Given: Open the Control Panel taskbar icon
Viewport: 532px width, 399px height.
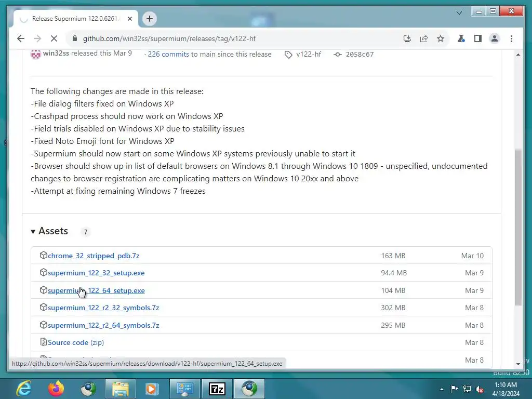Looking at the screenshot, I should click(184, 389).
